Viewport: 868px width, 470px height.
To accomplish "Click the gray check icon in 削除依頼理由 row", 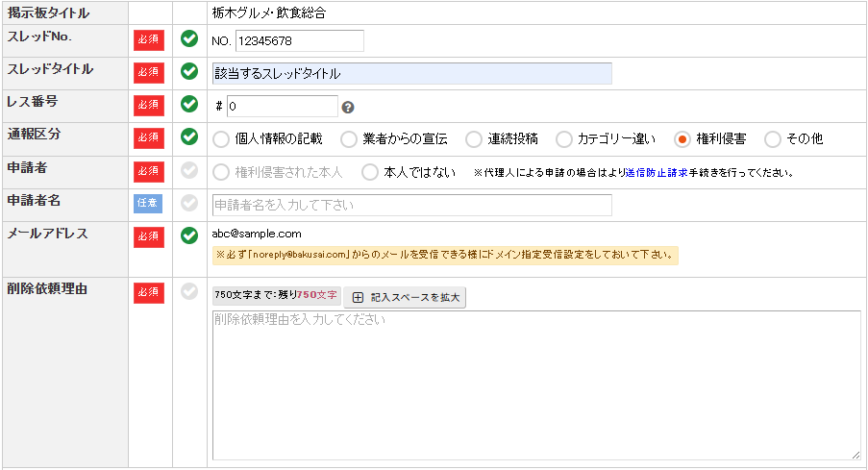I will pos(189,292).
